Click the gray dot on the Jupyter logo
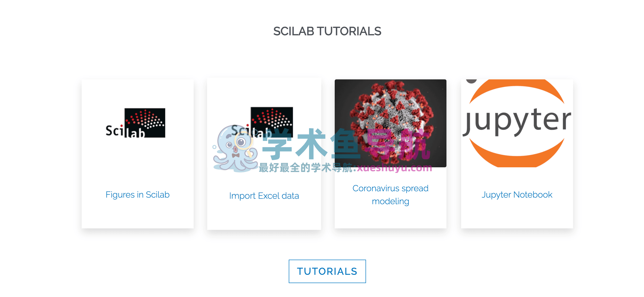This screenshot has width=644, height=297. click(471, 81)
